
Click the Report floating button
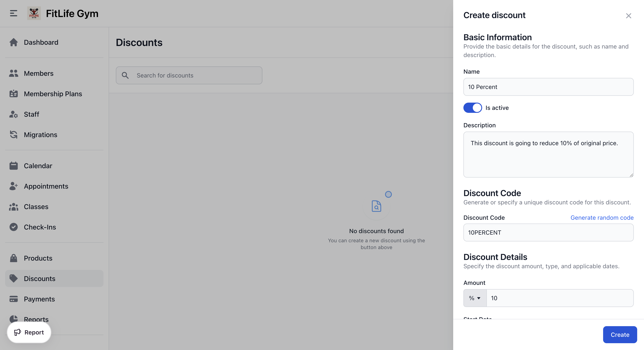coord(29,332)
